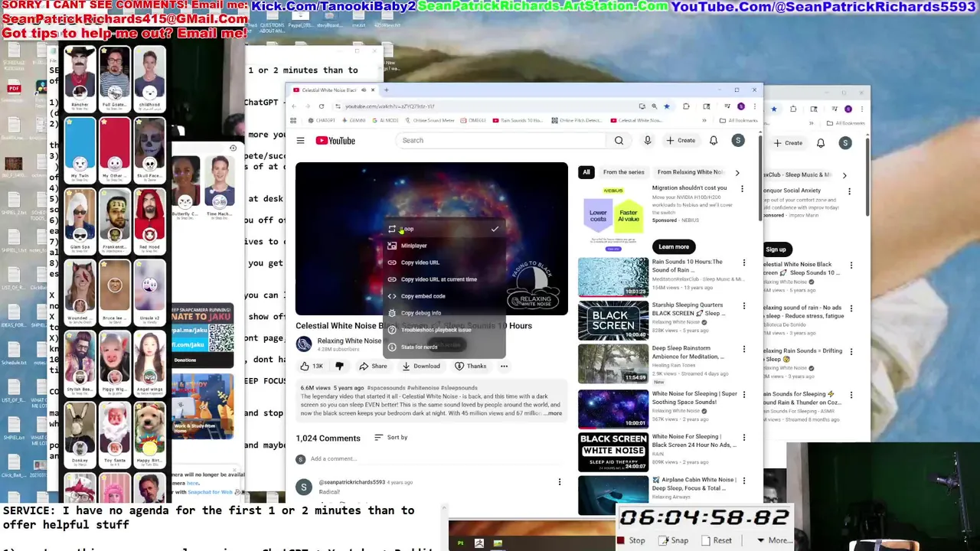Click Reset on the timer
The height and width of the screenshot is (551, 980).
[x=716, y=540]
